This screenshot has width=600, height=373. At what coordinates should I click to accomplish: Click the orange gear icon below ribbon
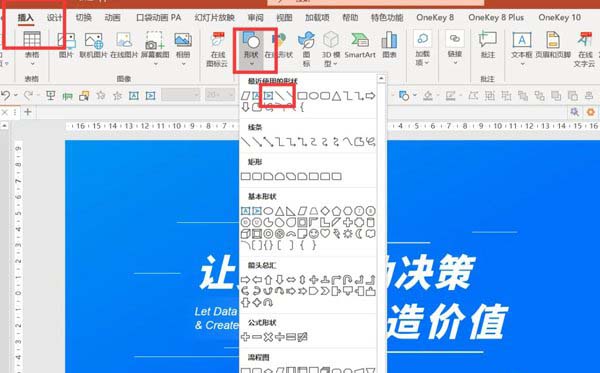590,112
